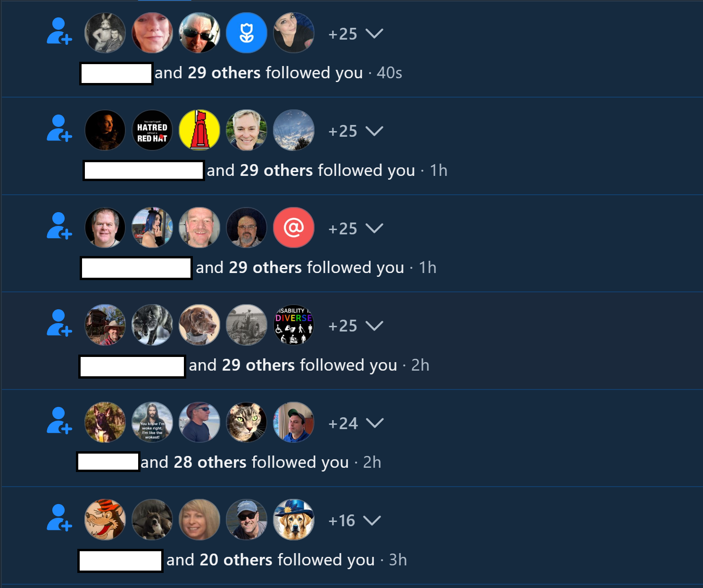
Task: Click '20 others' followed you text
Action: [236, 560]
